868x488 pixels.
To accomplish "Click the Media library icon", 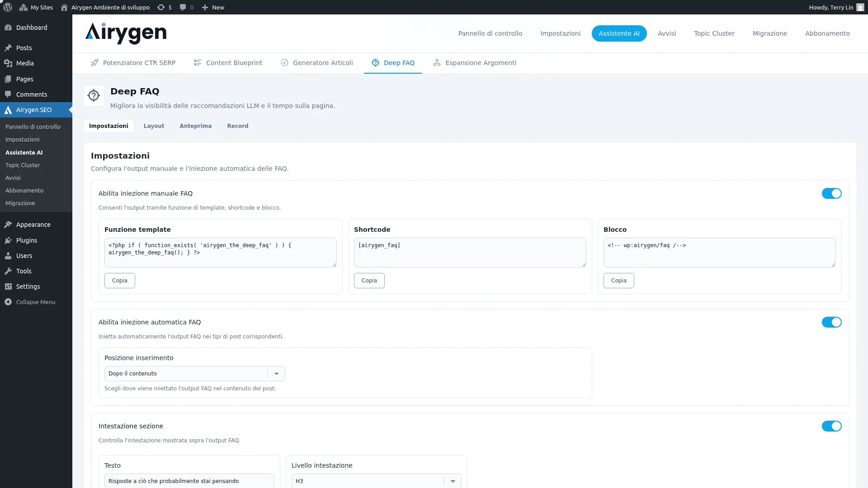I will 8,63.
